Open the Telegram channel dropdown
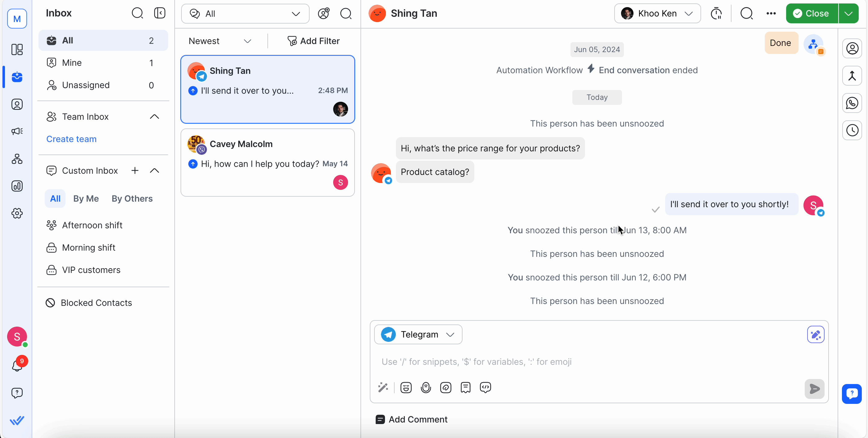Screen dimensions: 868x438 418,335
